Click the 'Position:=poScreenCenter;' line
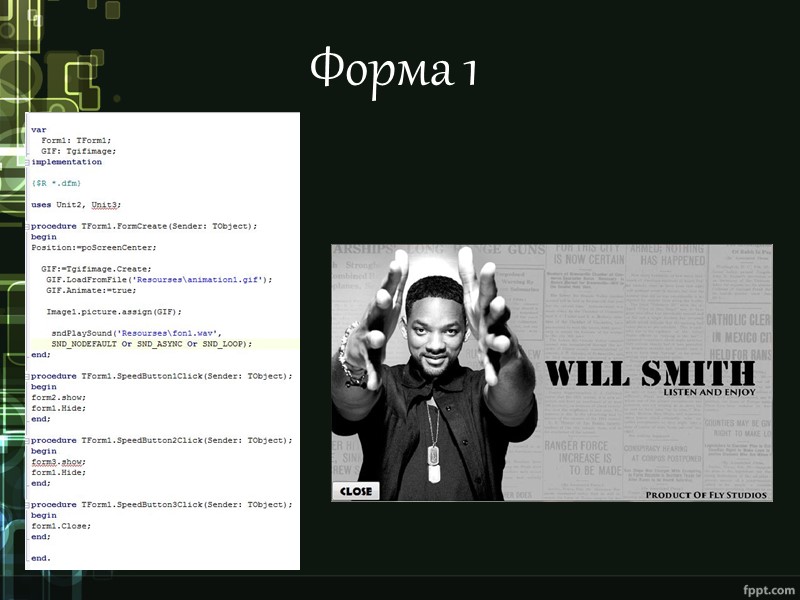The image size is (800, 600). tap(94, 247)
